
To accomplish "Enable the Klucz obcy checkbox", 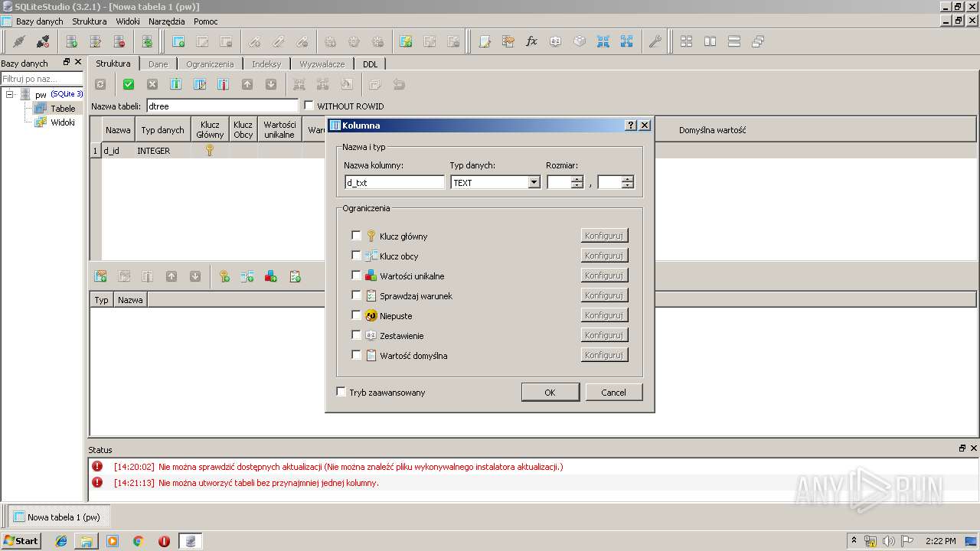I will pos(356,256).
